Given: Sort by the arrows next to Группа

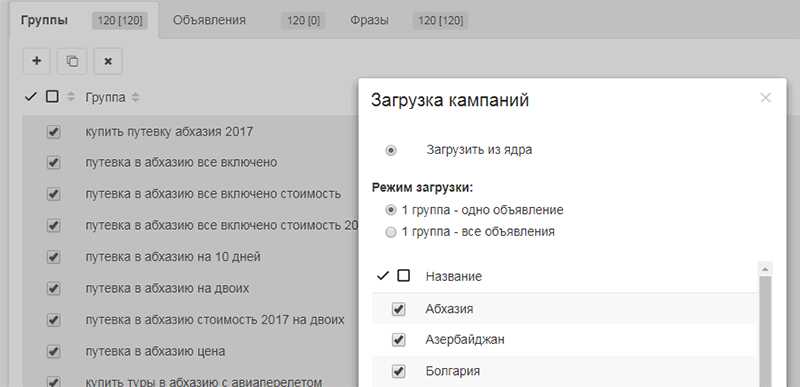Looking at the screenshot, I should tap(135, 97).
